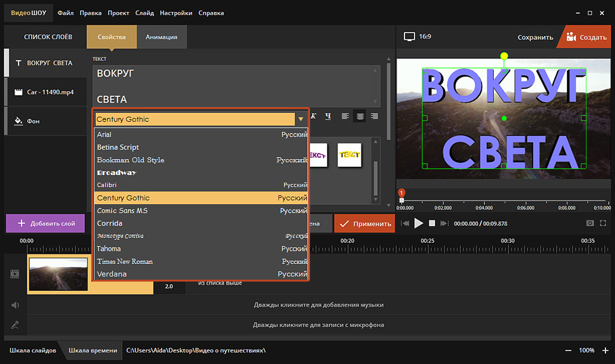Switch to Шкала слайдов view
Screen dimensions: 615x364
33,350
